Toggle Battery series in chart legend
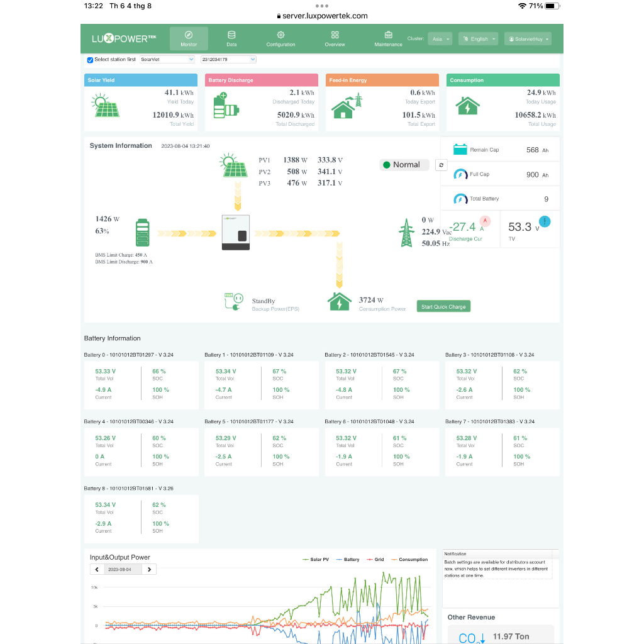Screen dimensions: 644x644 click(x=347, y=559)
